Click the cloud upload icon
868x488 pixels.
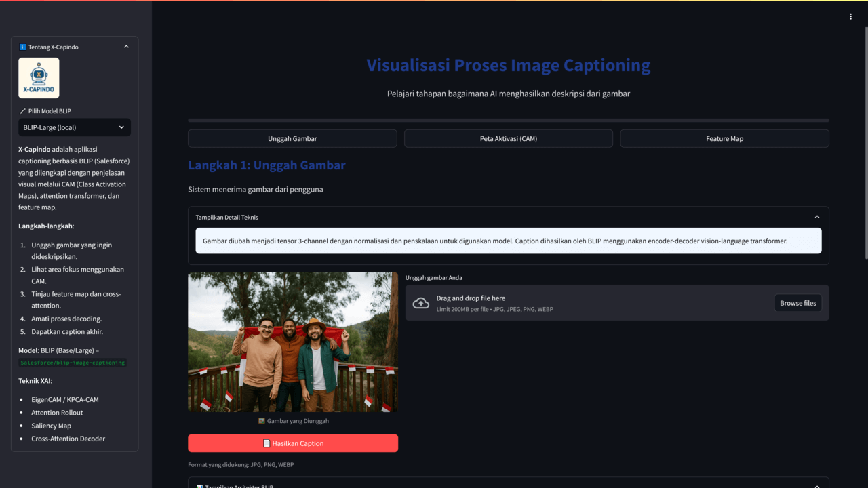(x=421, y=303)
